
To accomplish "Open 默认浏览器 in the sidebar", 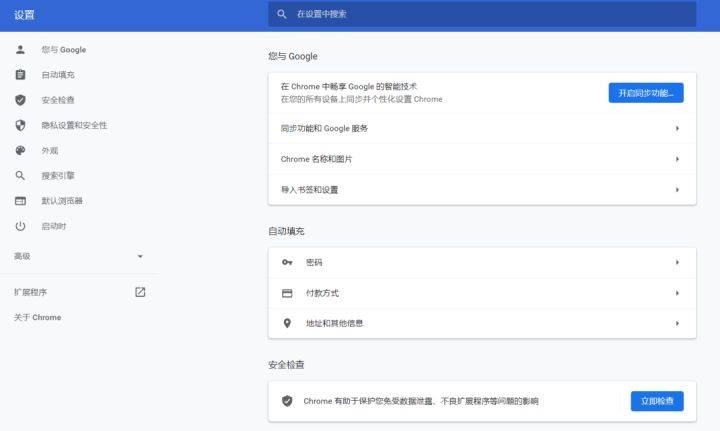I will (x=62, y=201).
